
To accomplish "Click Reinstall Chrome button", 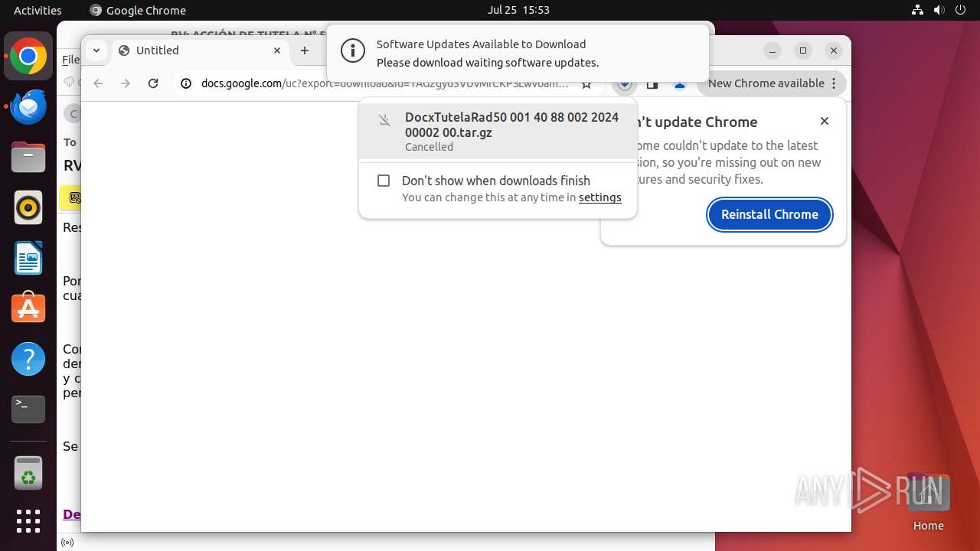I will [x=769, y=214].
